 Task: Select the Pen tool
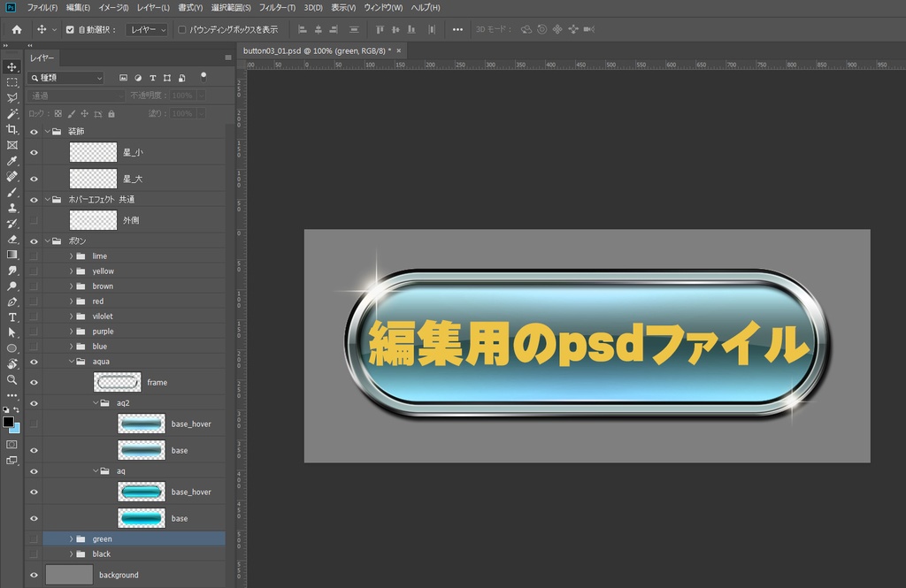(12, 302)
